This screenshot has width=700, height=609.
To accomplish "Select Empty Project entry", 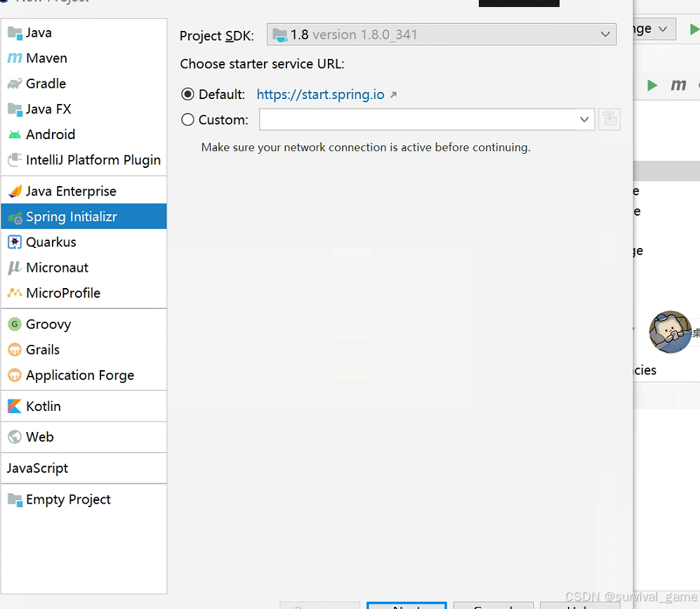I will pyautogui.click(x=84, y=499).
